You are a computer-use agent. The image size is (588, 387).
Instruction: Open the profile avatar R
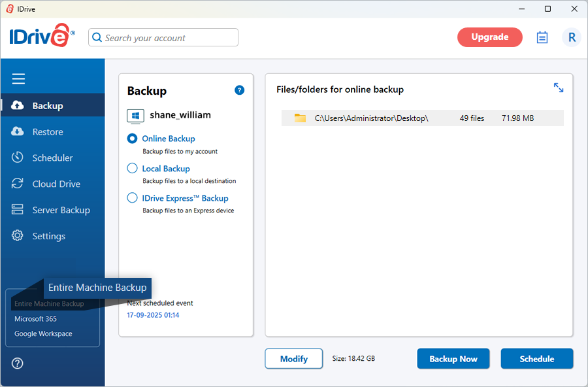pyautogui.click(x=572, y=37)
